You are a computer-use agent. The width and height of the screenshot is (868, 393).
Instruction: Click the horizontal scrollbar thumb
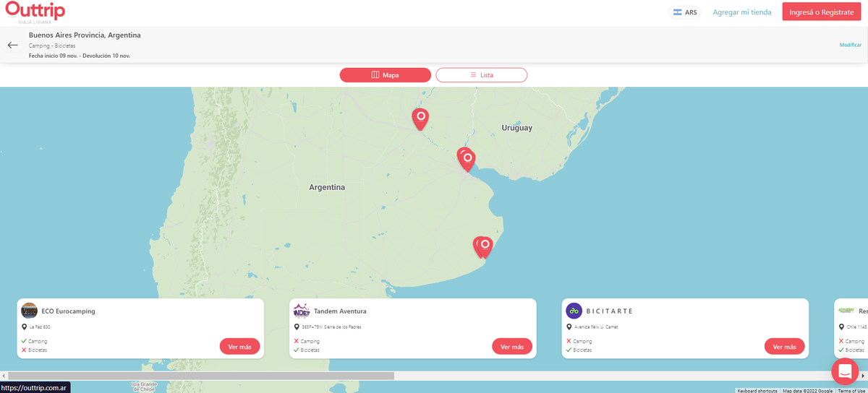(x=201, y=376)
